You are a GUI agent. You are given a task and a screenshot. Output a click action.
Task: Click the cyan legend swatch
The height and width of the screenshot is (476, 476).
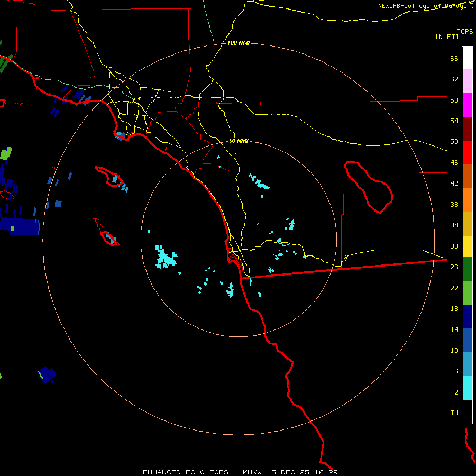pyautogui.click(x=467, y=388)
